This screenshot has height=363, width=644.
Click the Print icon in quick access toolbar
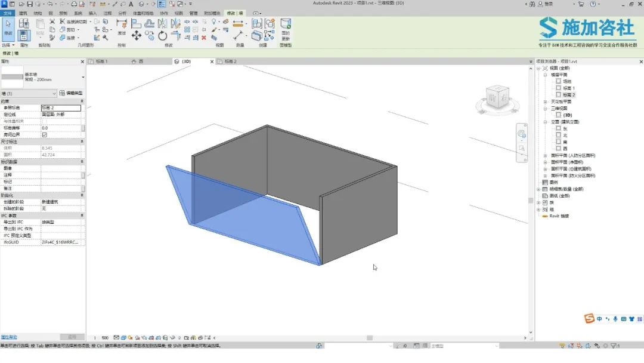pyautogui.click(x=74, y=4)
